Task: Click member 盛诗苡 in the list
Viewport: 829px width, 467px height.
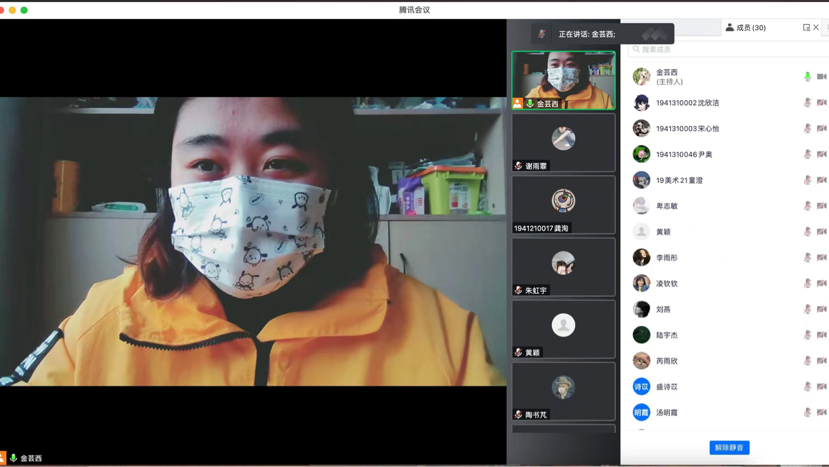Action: click(x=667, y=387)
